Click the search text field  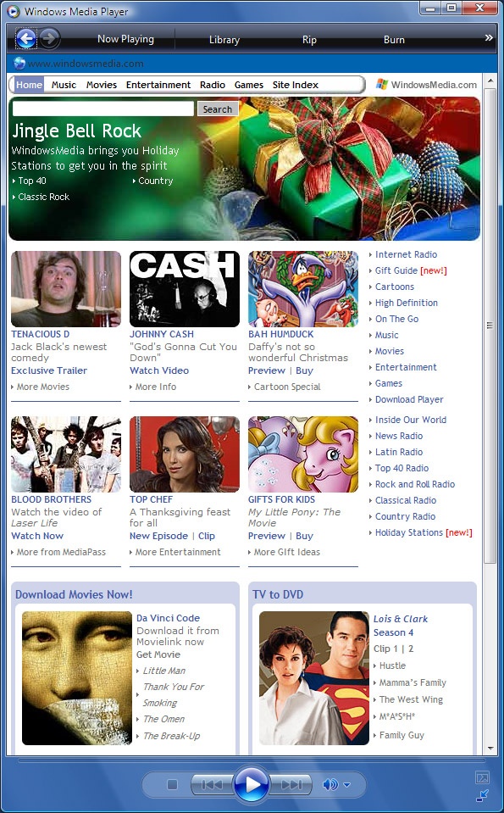[103, 109]
